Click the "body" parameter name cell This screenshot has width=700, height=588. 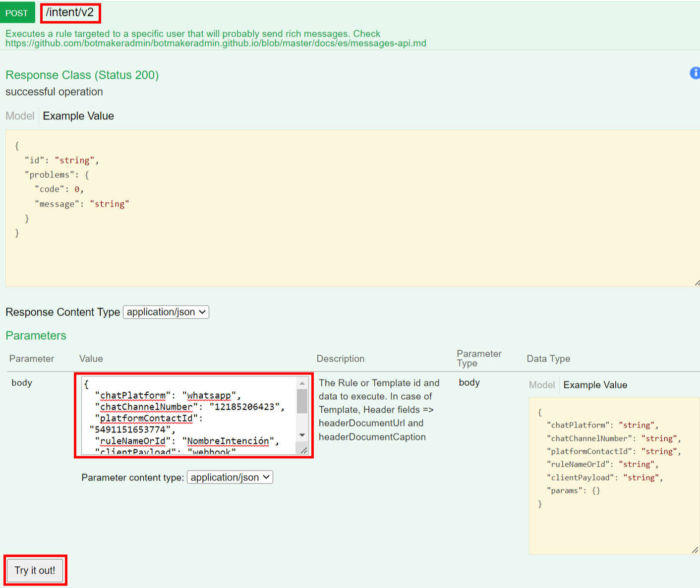pos(22,382)
